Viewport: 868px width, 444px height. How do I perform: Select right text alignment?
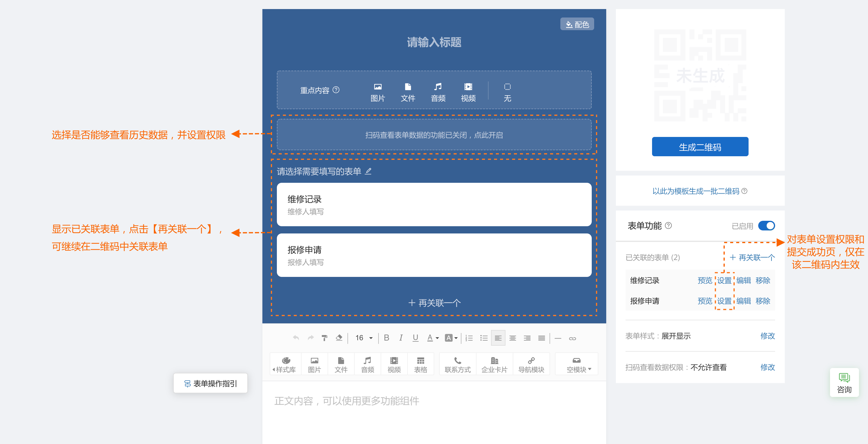click(x=527, y=338)
